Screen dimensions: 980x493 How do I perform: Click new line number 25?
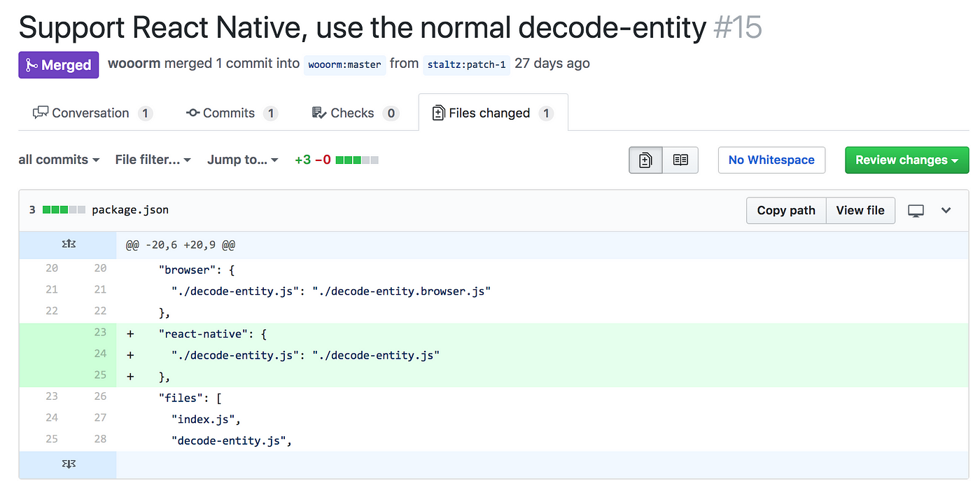[100, 375]
